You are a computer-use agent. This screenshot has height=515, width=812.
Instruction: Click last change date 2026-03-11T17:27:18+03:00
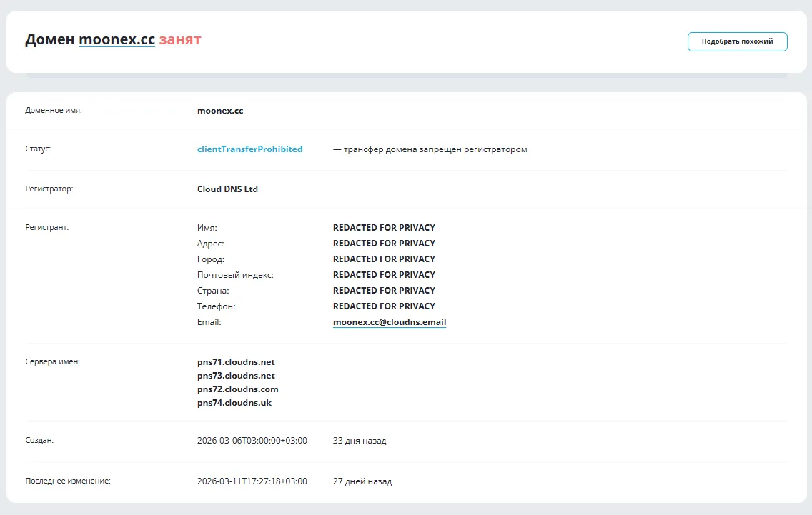pyautogui.click(x=252, y=481)
